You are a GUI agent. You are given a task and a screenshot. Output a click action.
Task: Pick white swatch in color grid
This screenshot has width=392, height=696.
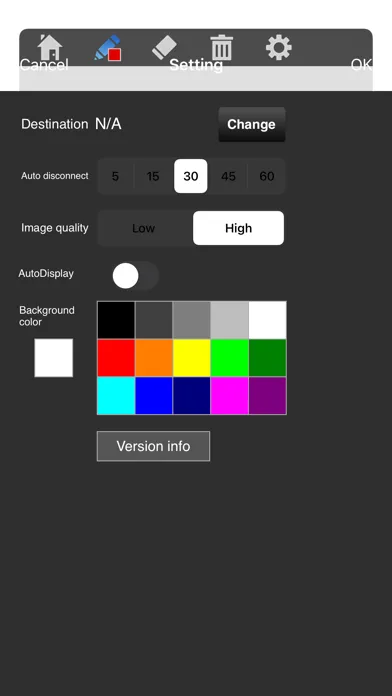tap(267, 320)
